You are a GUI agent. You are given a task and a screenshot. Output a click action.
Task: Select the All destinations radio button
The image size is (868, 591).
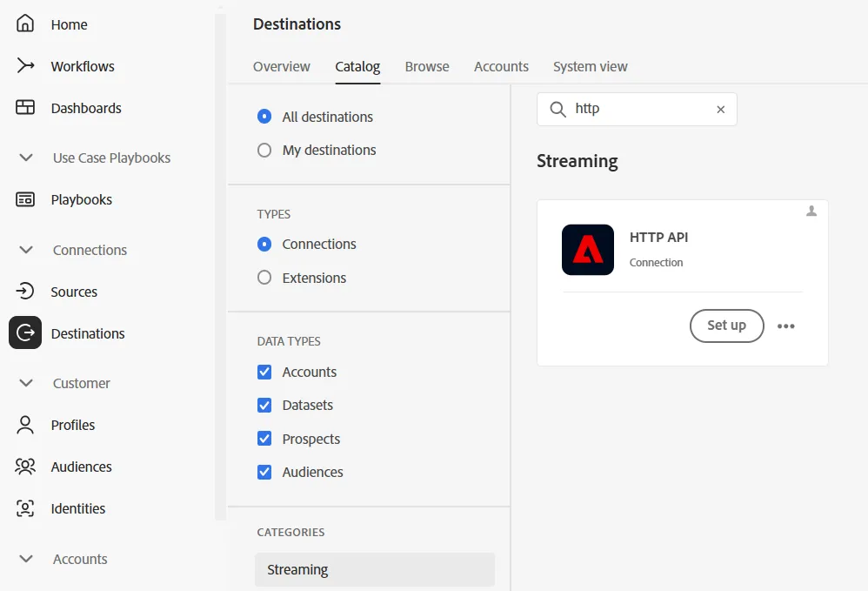(x=264, y=117)
